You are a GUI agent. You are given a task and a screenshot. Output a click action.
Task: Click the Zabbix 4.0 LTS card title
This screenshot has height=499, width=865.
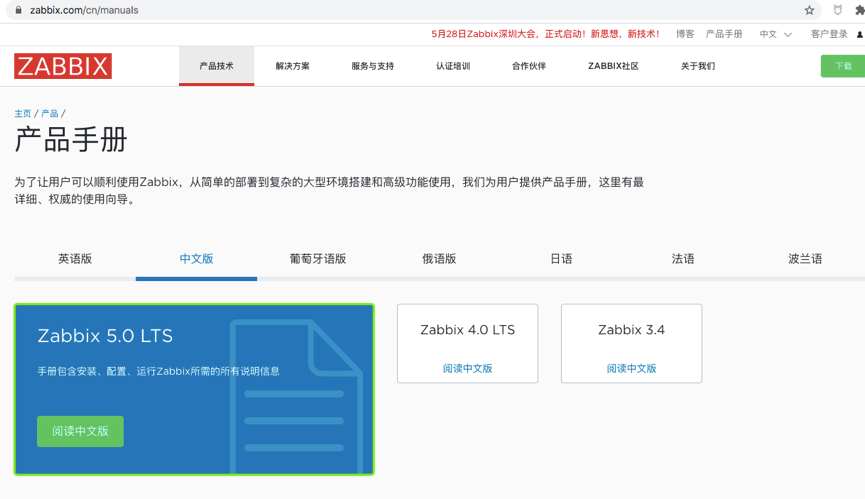467,330
